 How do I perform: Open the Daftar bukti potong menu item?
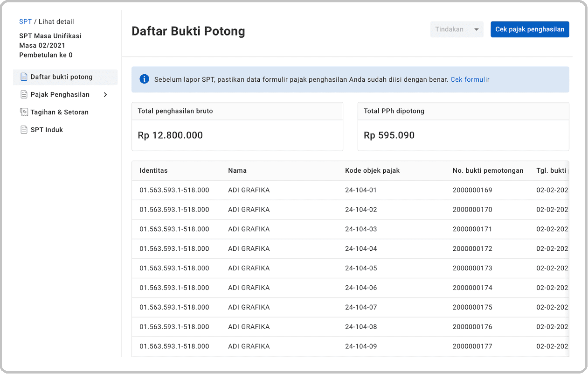tap(65, 77)
